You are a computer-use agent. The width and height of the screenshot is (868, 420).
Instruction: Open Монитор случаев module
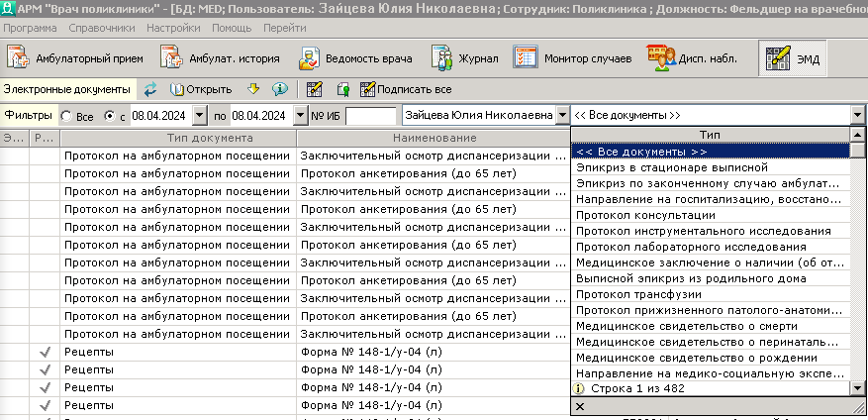point(572,58)
